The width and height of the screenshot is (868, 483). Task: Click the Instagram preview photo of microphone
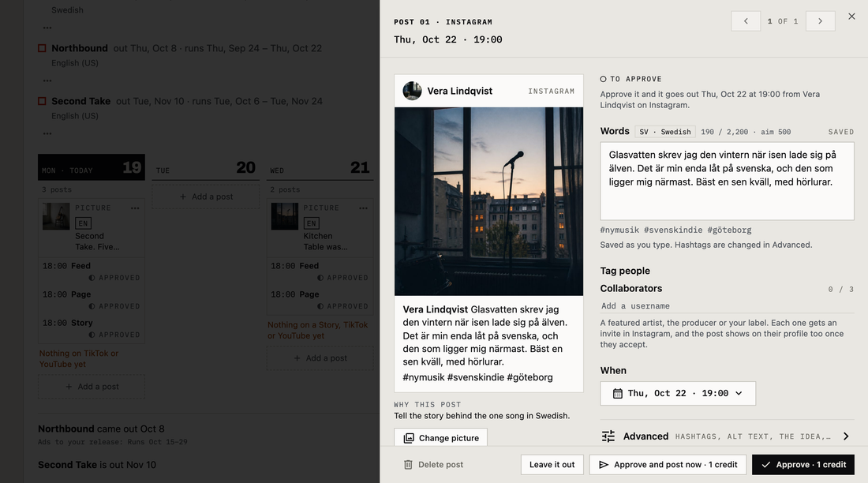[x=488, y=201]
